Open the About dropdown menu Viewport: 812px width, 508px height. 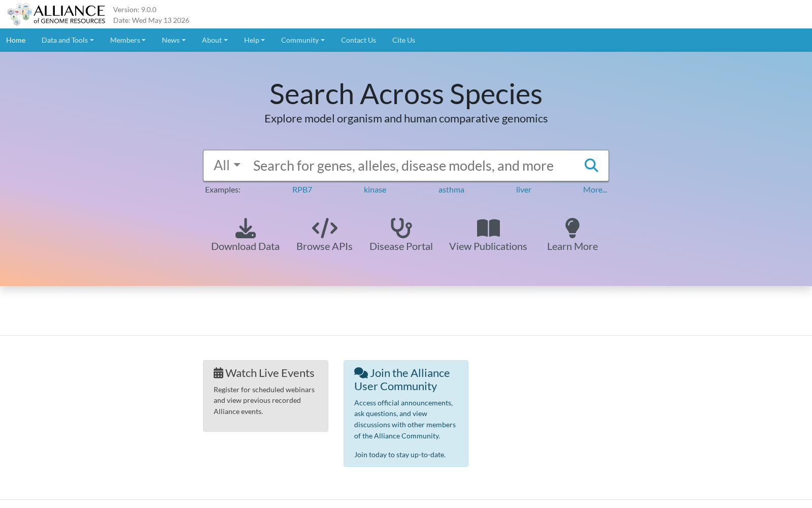click(x=215, y=40)
